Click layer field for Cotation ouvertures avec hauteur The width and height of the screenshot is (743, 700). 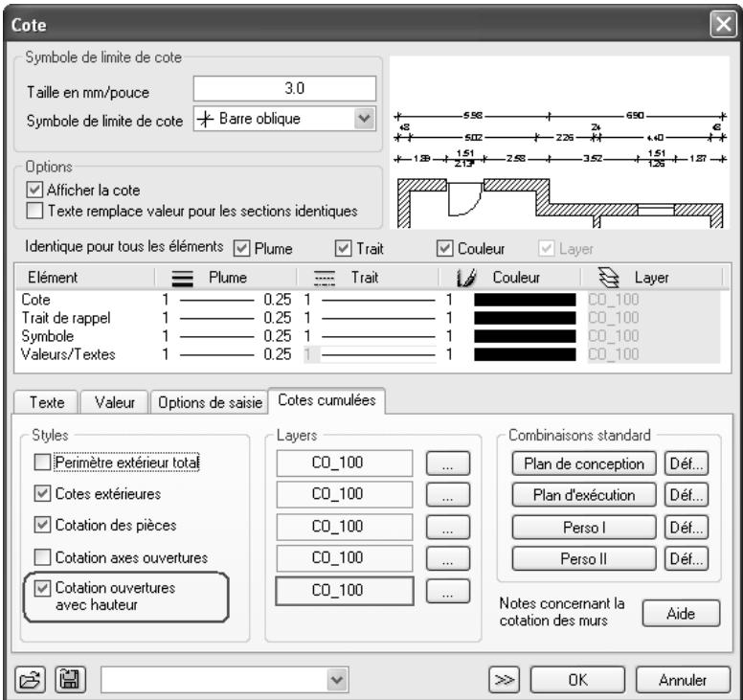[345, 591]
